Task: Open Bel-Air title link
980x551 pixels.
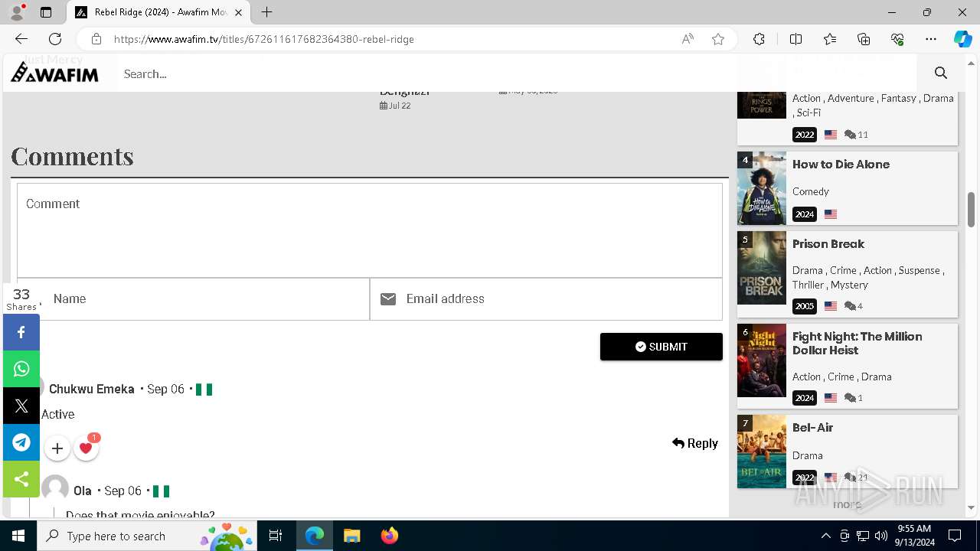Action: click(x=812, y=428)
